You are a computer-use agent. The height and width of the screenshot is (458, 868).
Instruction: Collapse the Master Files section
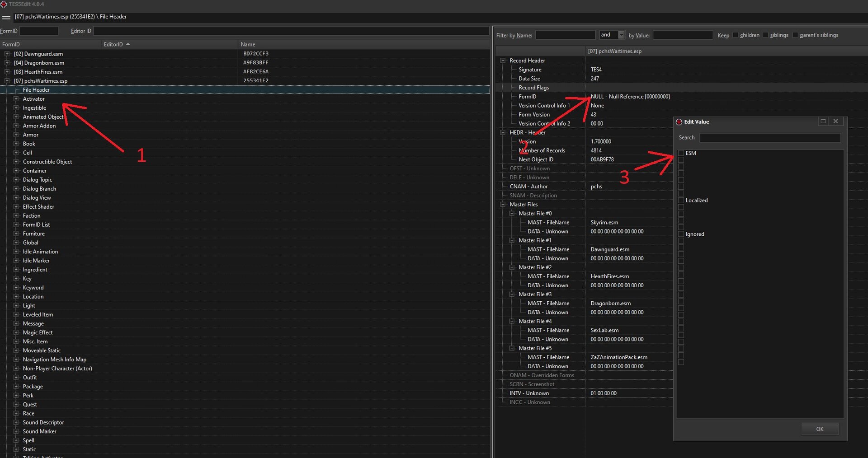click(x=503, y=205)
